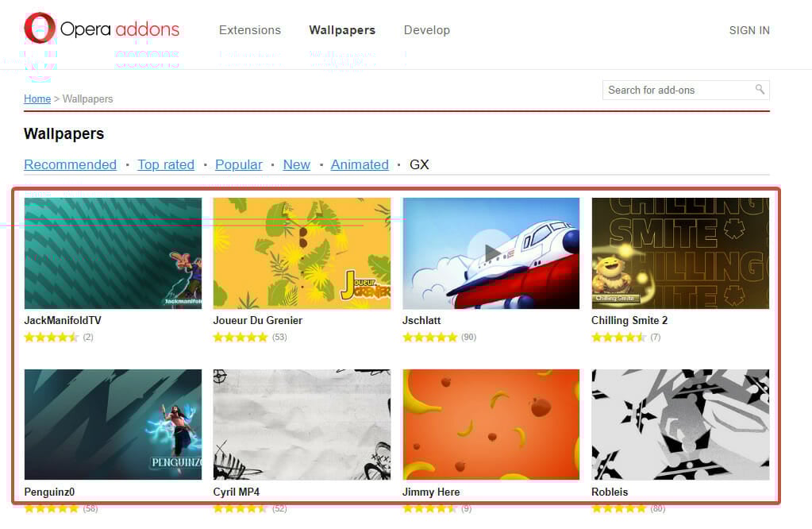
Task: Click the JackManifoldTV star rating
Action: pyautogui.click(x=52, y=338)
